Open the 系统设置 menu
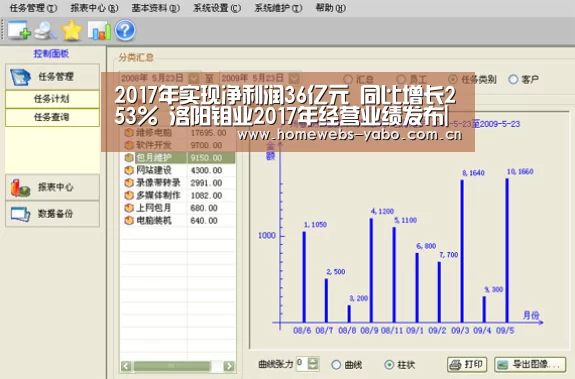Screen dimensions: 575x379 [x=217, y=8]
